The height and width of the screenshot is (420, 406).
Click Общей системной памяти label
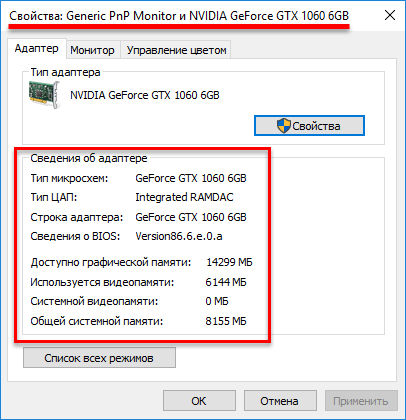(97, 321)
